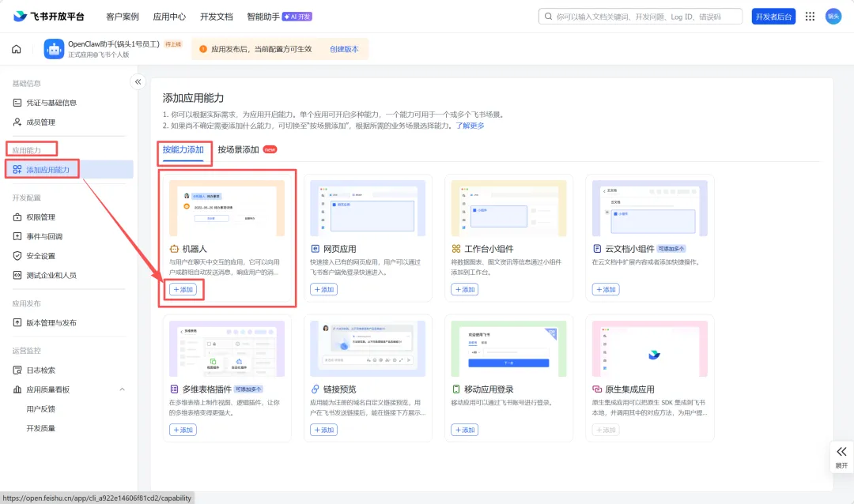854x504 pixels.
Task: Click the 凭证与基础信息 sidebar icon
Action: [17, 103]
